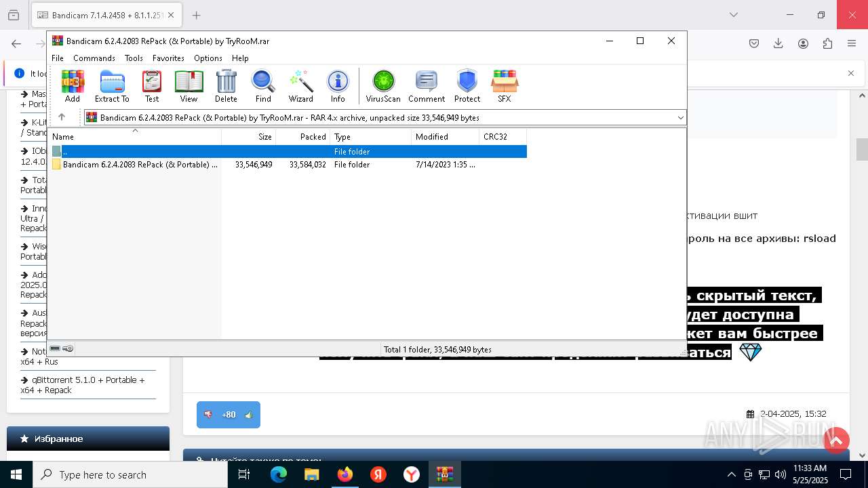This screenshot has width=868, height=488.
Task: Open the Find magnifier tool
Action: [x=263, y=86]
